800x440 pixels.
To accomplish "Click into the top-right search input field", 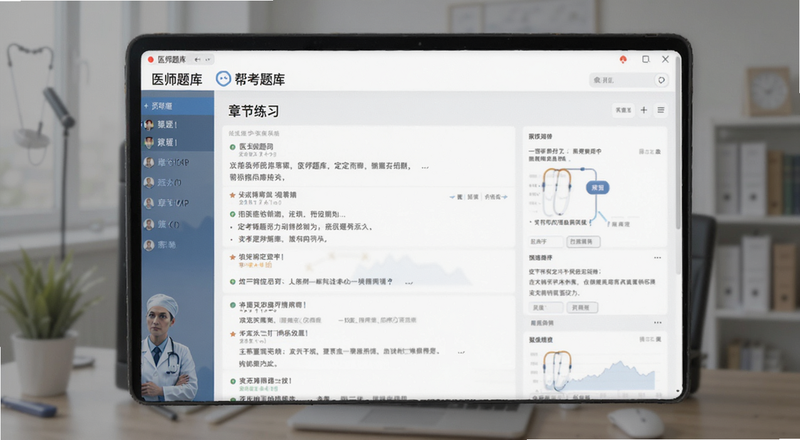I will (622, 80).
